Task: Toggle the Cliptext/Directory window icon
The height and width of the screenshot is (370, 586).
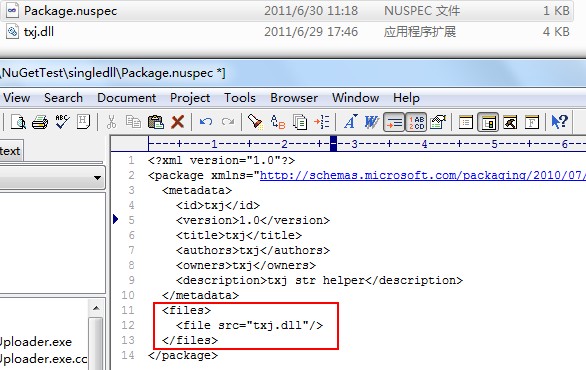Action: [488, 122]
